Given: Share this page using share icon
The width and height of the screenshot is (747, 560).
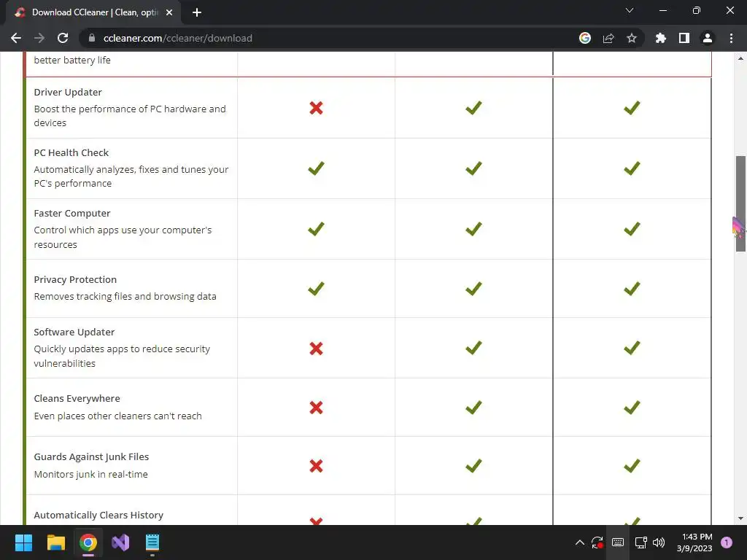Looking at the screenshot, I should point(608,38).
